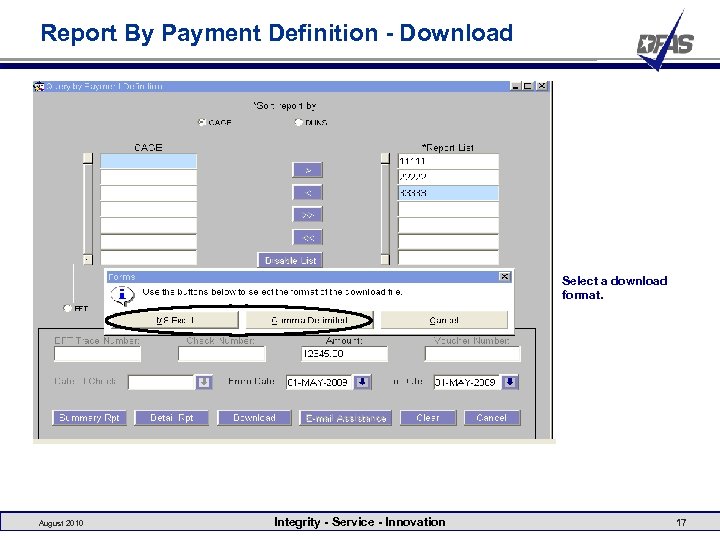Click the CAGE list scrollbar up arrow

click(x=87, y=158)
